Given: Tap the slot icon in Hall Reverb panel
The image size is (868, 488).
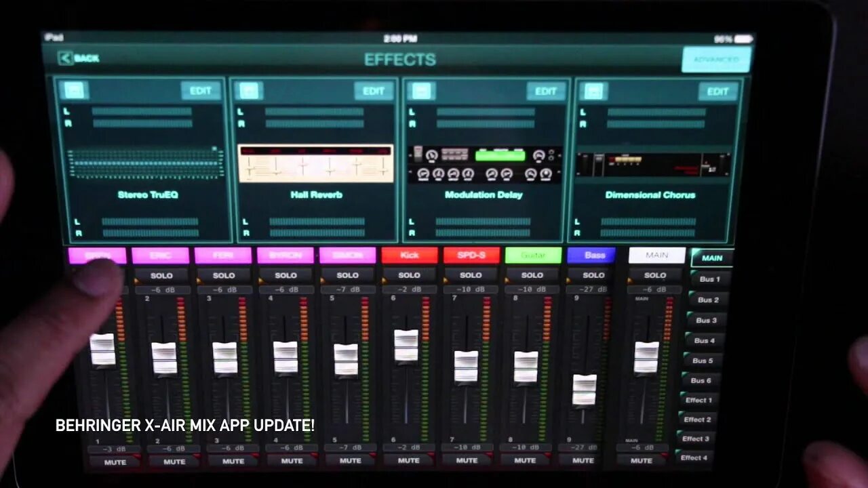Looking at the screenshot, I should pos(249,91).
